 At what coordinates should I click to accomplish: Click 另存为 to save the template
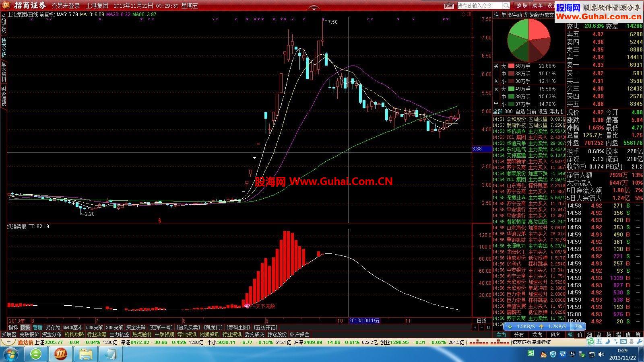point(53,327)
